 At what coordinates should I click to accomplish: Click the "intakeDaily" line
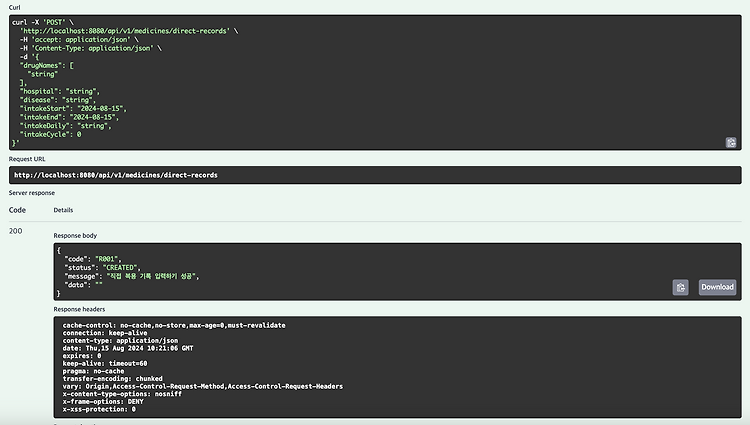(66, 126)
